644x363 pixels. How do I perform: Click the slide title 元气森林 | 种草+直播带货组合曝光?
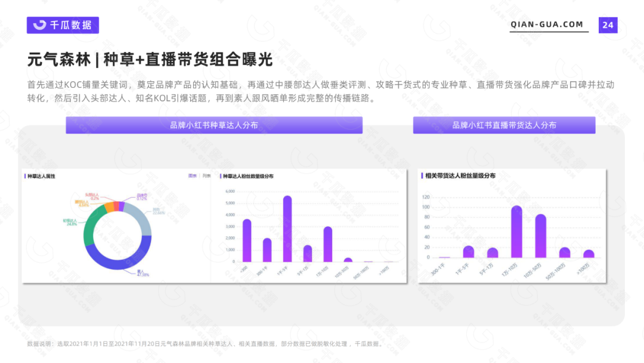tap(150, 60)
